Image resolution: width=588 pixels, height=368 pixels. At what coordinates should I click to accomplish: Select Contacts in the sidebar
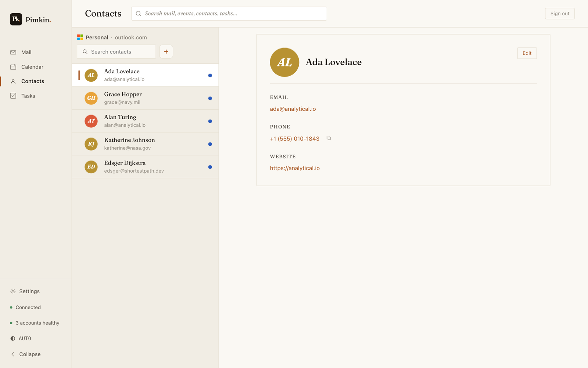[x=36, y=81]
